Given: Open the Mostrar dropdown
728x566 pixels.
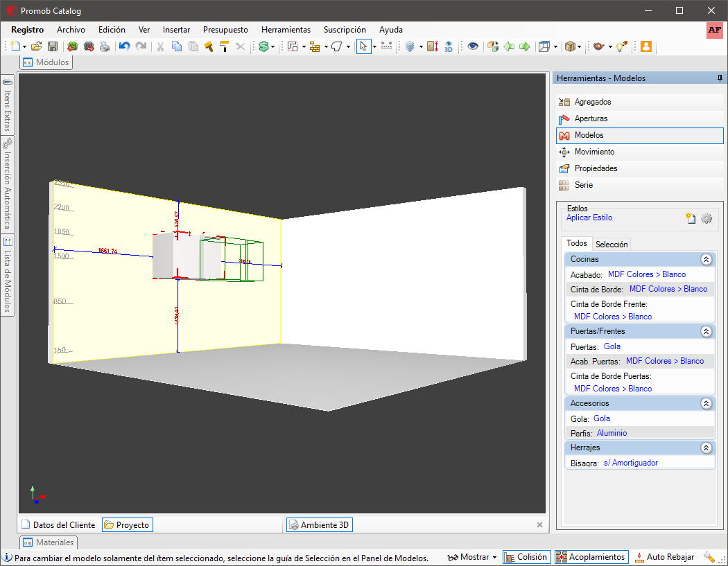Looking at the screenshot, I should pyautogui.click(x=472, y=557).
